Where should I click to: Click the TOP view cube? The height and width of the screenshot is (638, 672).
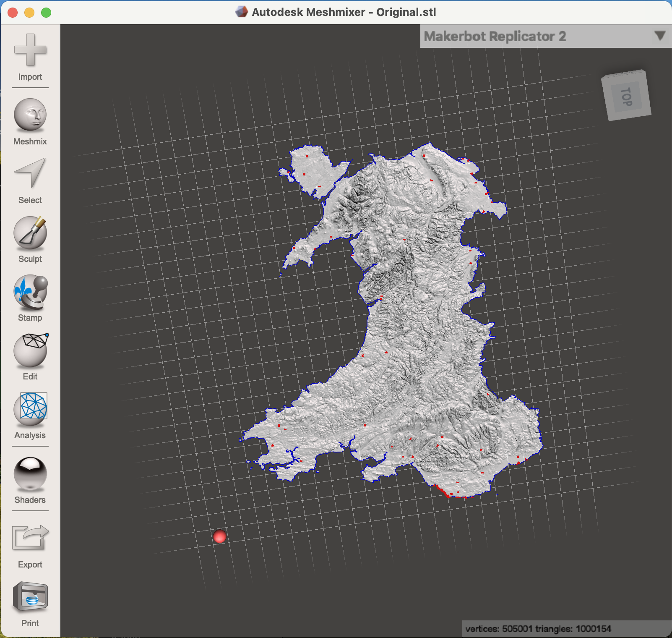(626, 95)
